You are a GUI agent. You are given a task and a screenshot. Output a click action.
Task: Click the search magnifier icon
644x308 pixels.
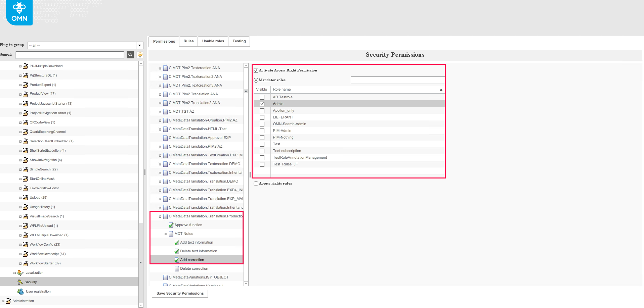coord(130,55)
